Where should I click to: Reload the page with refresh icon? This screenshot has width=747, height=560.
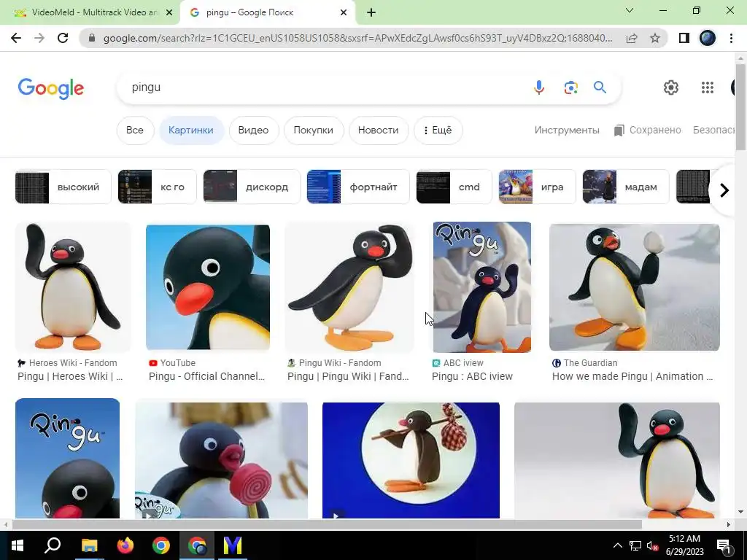point(63,38)
